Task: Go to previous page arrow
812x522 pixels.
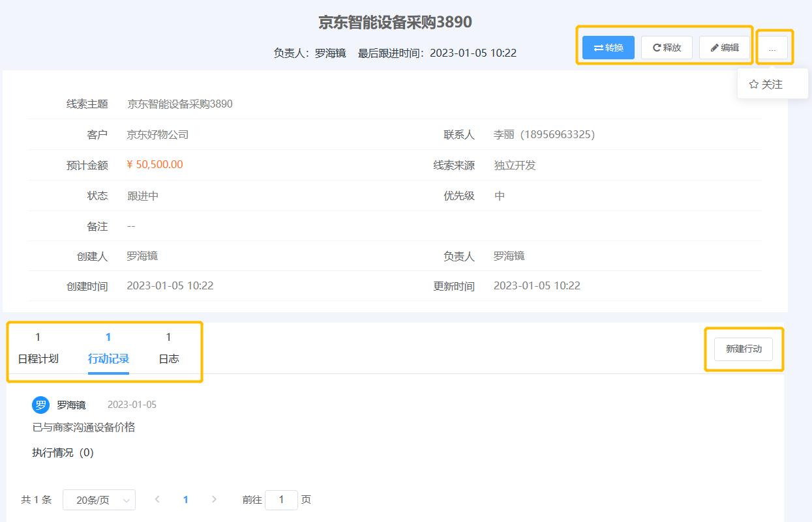Action: 157,500
